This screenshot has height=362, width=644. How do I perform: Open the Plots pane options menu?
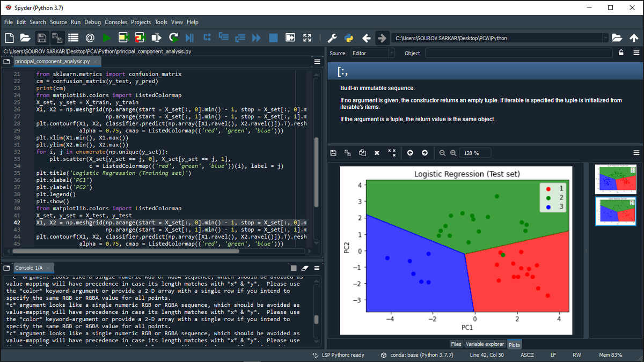[636, 153]
